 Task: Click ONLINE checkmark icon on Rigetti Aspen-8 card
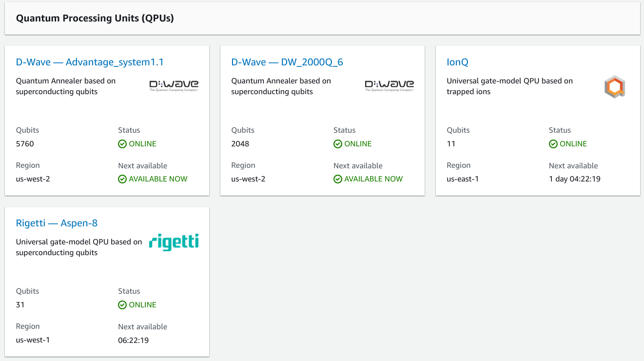click(x=122, y=305)
